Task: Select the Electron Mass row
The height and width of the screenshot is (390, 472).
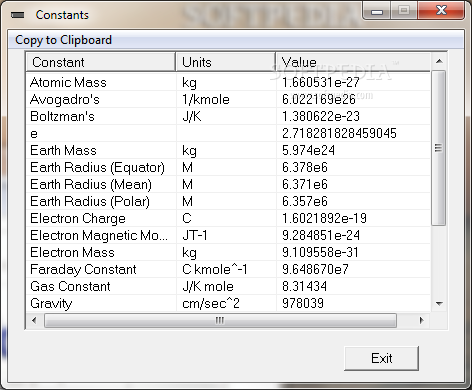Action: click(x=228, y=252)
